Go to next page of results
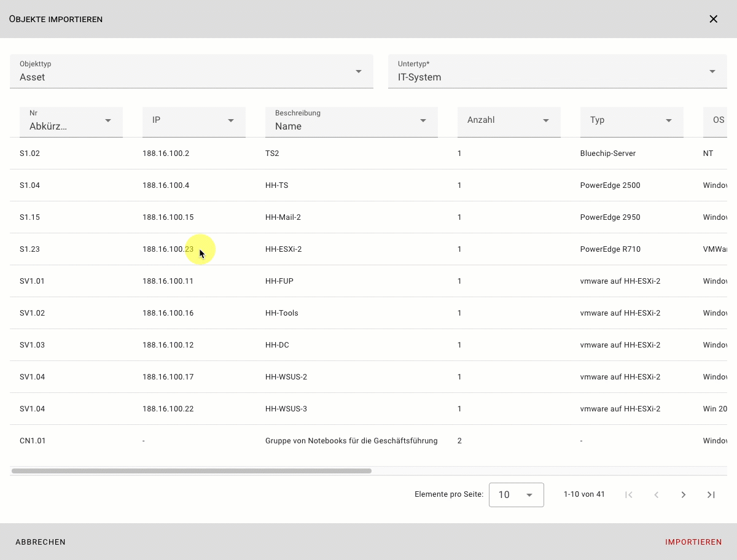The image size is (737, 560). pyautogui.click(x=683, y=495)
